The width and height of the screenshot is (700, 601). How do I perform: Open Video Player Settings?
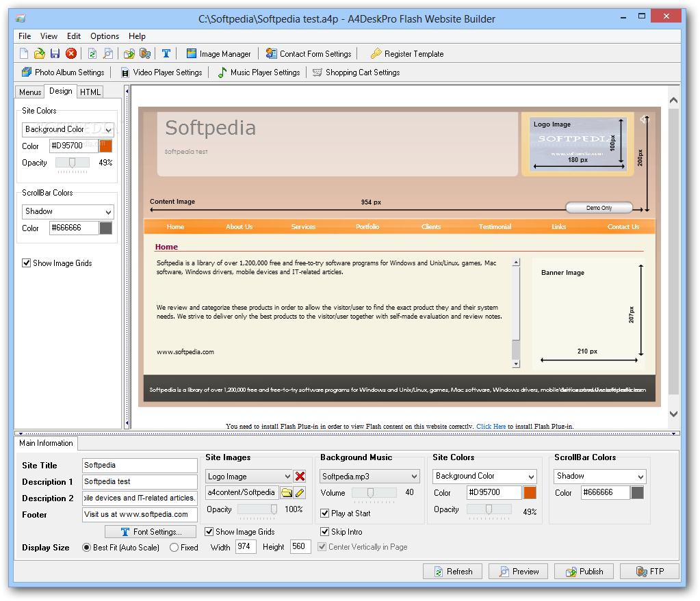tap(162, 72)
